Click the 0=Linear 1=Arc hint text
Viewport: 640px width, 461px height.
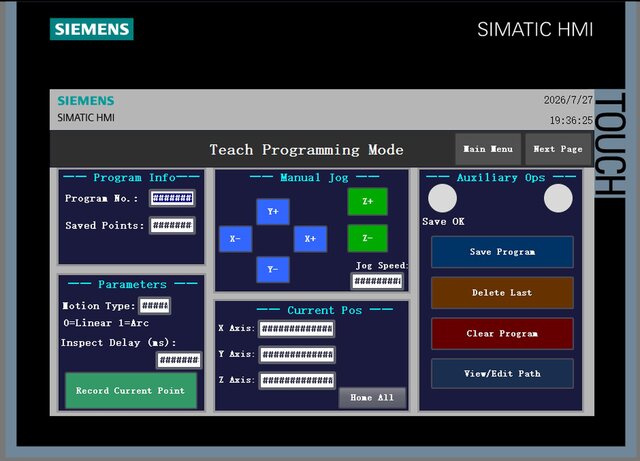click(106, 323)
